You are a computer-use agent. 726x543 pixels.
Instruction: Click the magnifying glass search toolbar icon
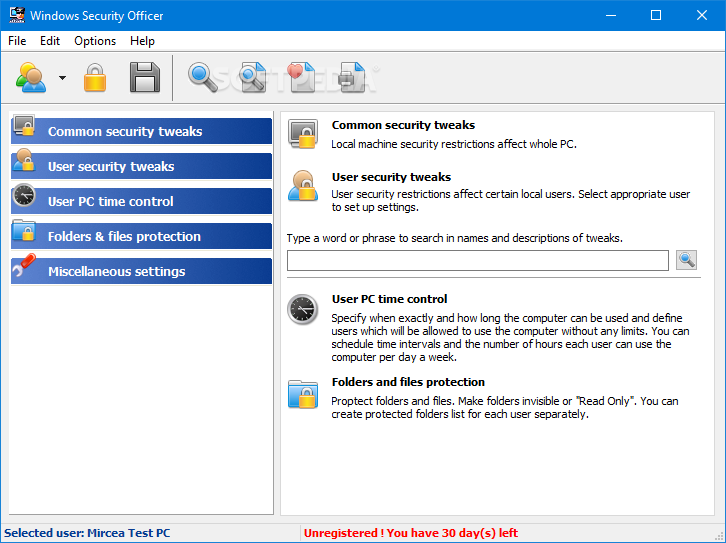203,77
